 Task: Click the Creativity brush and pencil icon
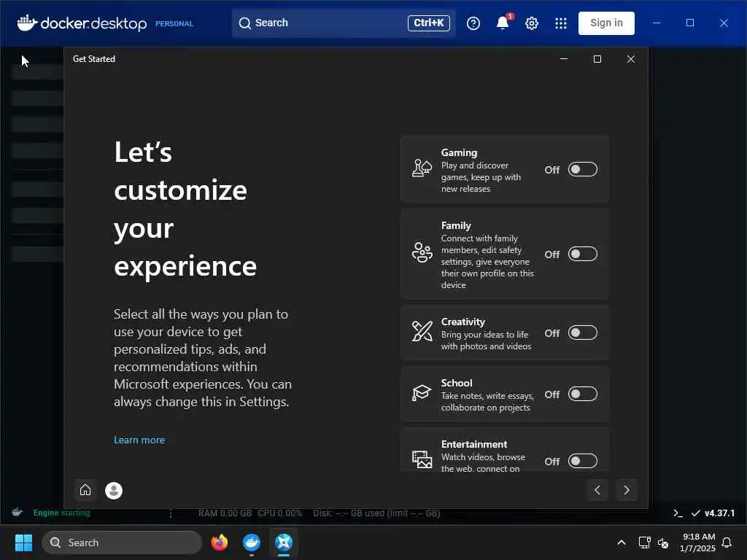[x=422, y=332]
